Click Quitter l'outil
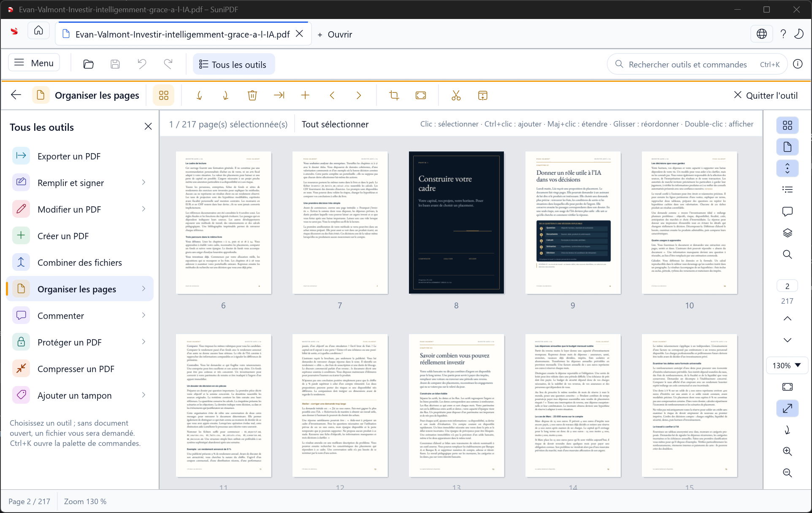This screenshot has width=812, height=513. click(x=766, y=95)
